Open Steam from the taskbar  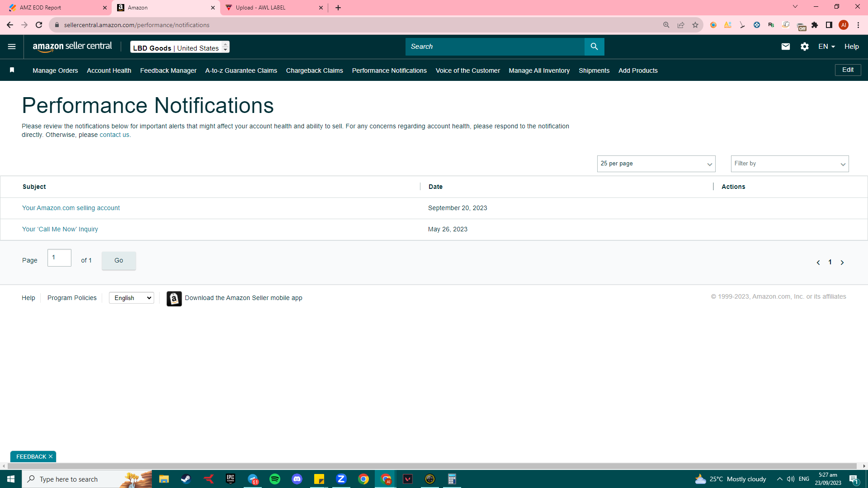pyautogui.click(x=186, y=479)
